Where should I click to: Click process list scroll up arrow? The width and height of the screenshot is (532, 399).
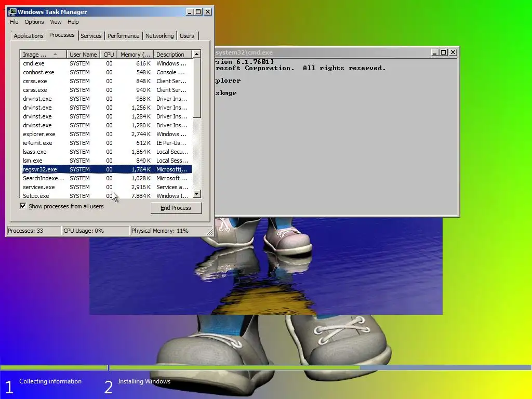point(196,54)
